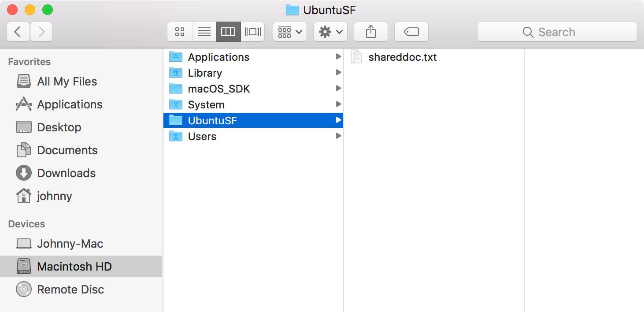Click the Favorites sidebar heading

(x=30, y=62)
